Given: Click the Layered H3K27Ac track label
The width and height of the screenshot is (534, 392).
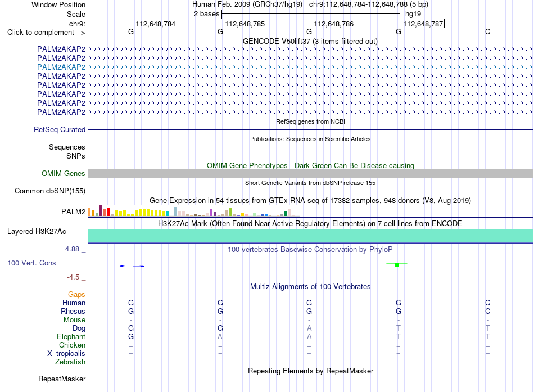Looking at the screenshot, I should pyautogui.click(x=37, y=232).
